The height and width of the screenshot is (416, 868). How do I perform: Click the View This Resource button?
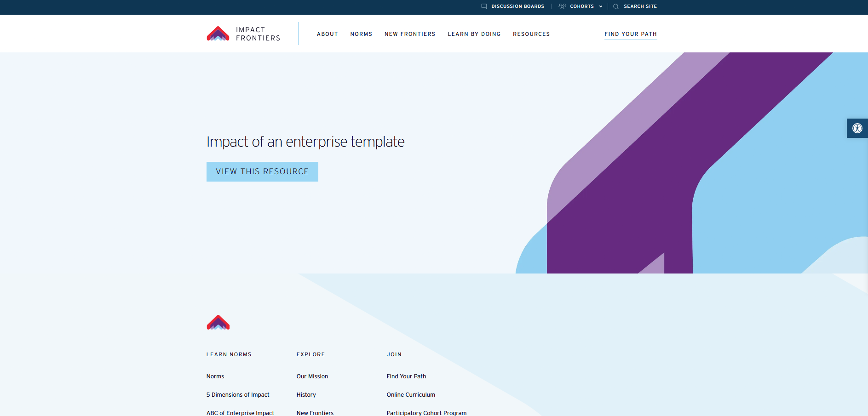262,171
